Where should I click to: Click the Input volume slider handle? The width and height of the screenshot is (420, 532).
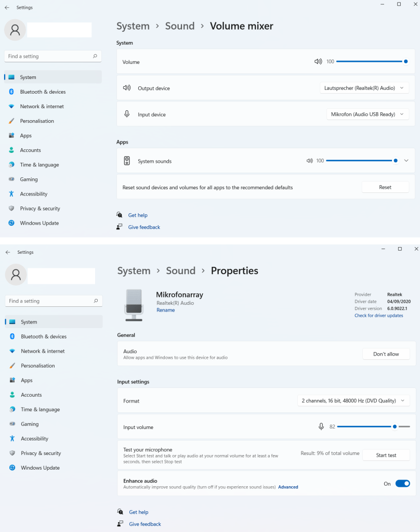(x=395, y=426)
